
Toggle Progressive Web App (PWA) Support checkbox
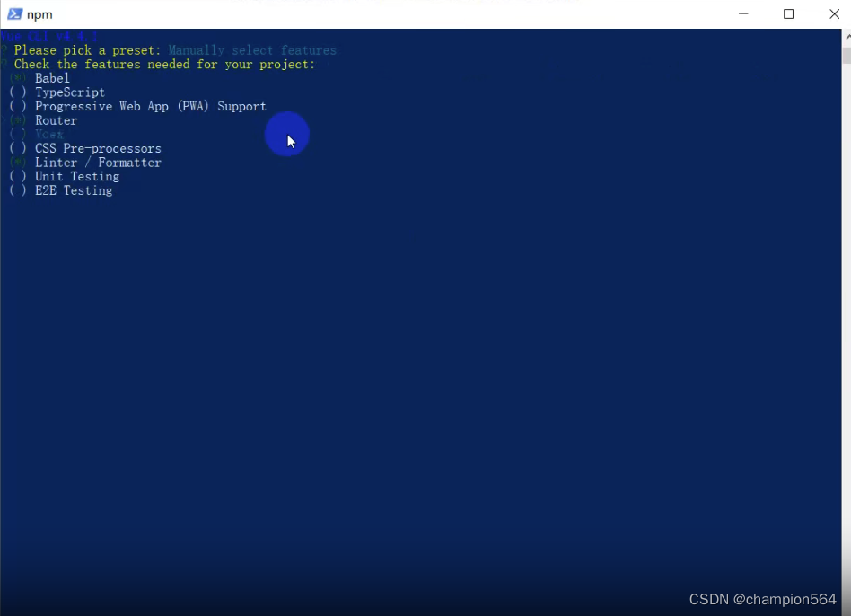tap(18, 106)
